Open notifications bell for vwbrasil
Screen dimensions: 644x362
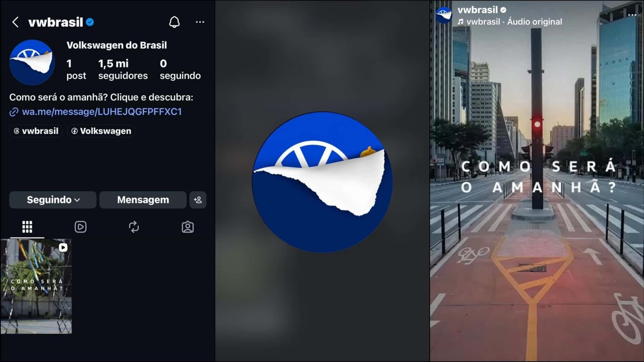coord(174,22)
